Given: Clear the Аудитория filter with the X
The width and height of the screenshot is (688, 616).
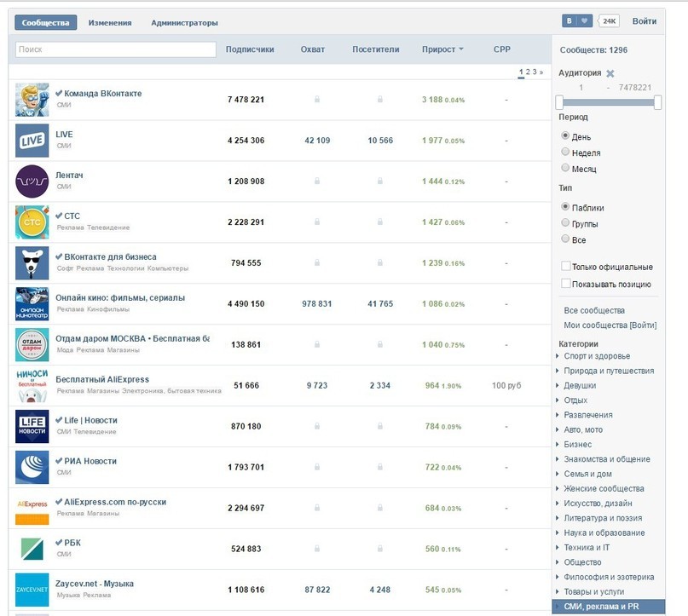Looking at the screenshot, I should (610, 73).
